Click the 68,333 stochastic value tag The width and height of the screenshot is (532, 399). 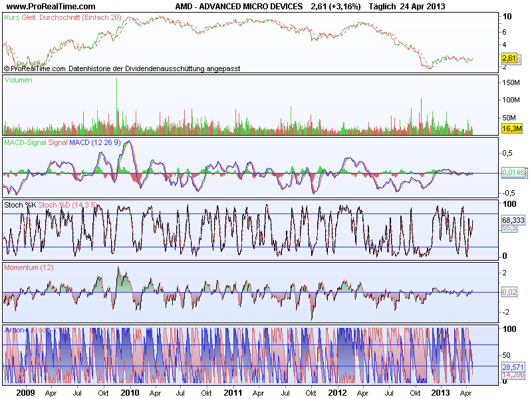click(513, 220)
